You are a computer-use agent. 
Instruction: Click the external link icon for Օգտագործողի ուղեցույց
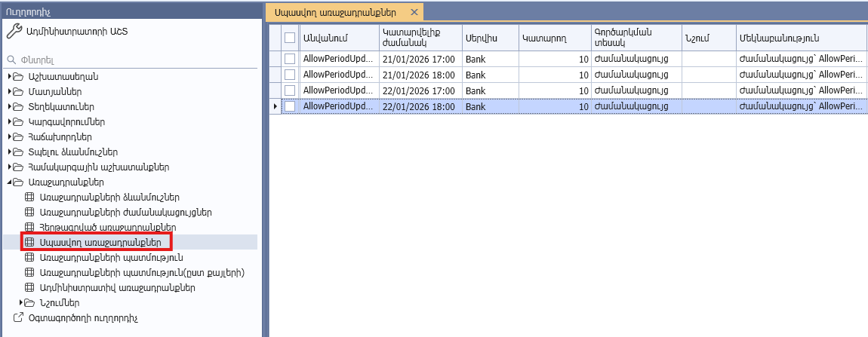(x=19, y=317)
